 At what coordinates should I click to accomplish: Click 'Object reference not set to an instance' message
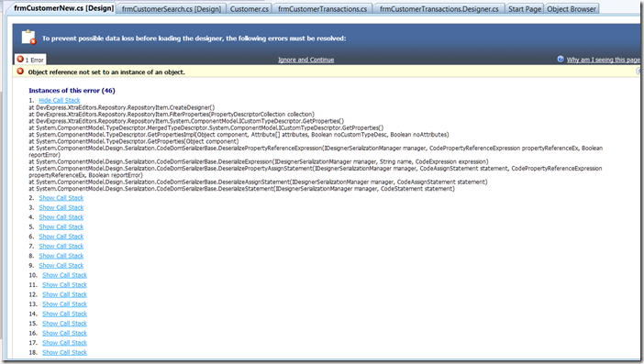pyautogui.click(x=106, y=72)
